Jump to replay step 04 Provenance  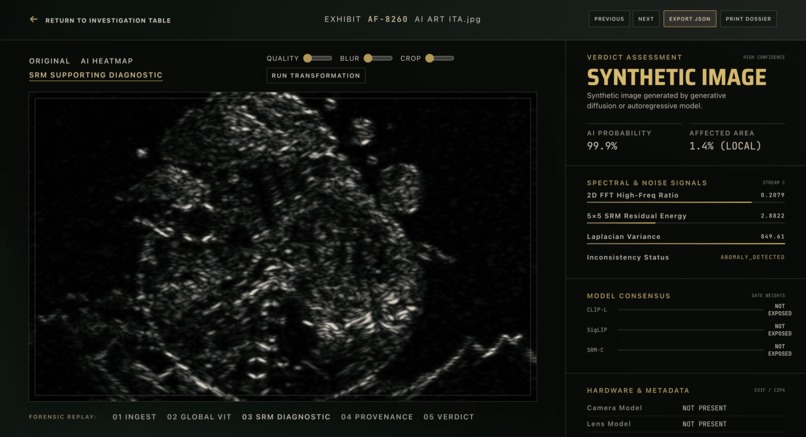pyautogui.click(x=377, y=417)
